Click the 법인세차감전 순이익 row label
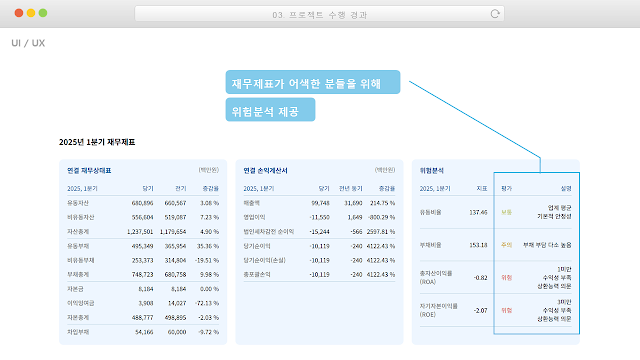Viewport: 640px width, 360px height. coord(269,231)
